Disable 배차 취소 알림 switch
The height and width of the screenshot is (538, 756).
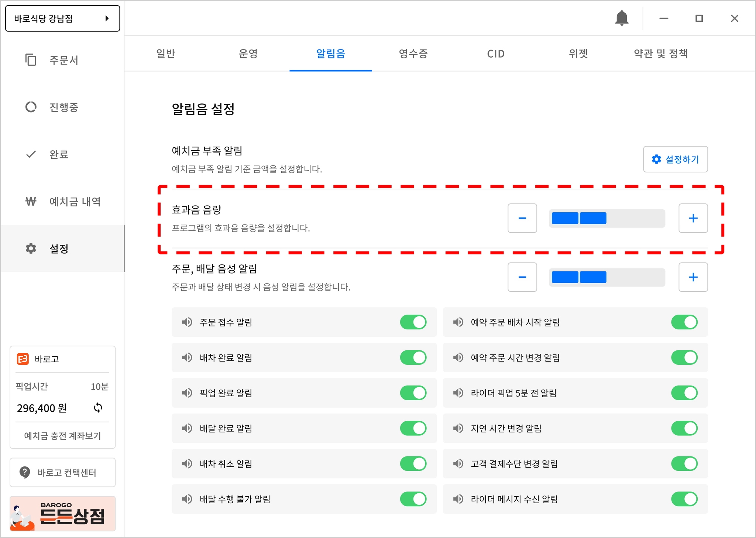tap(413, 463)
